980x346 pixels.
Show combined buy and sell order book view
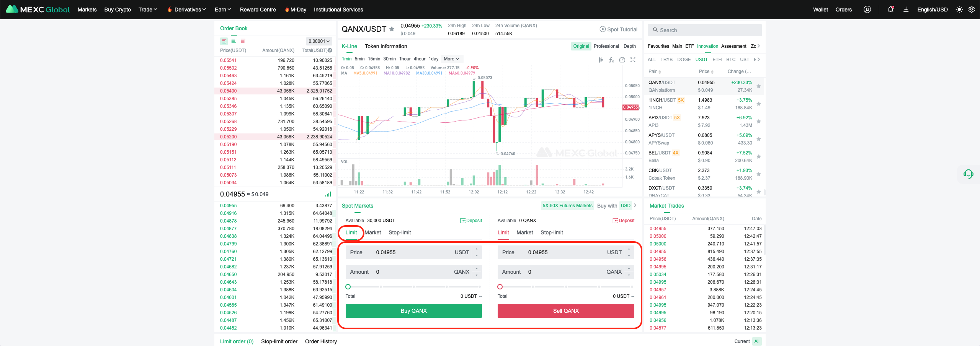click(x=224, y=41)
